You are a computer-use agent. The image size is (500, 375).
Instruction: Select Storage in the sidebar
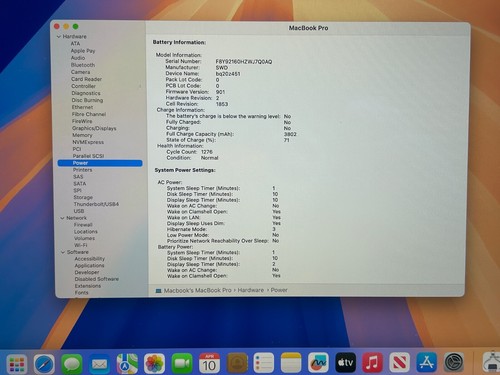pos(83,197)
